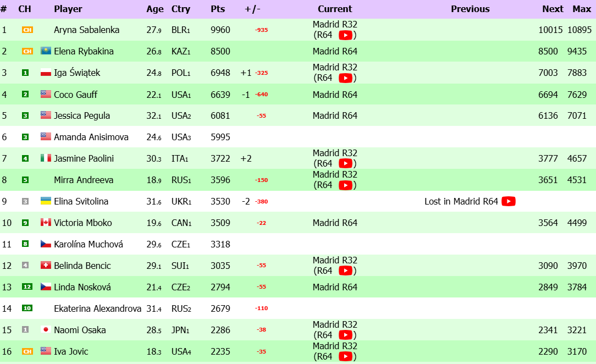Click the Ctry column header

(181, 9)
